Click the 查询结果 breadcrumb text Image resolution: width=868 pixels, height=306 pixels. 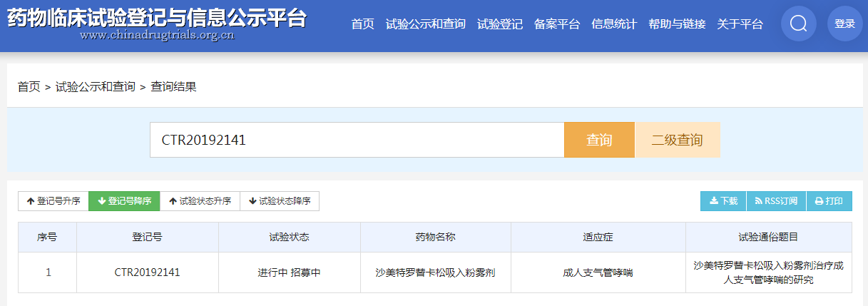pyautogui.click(x=174, y=87)
